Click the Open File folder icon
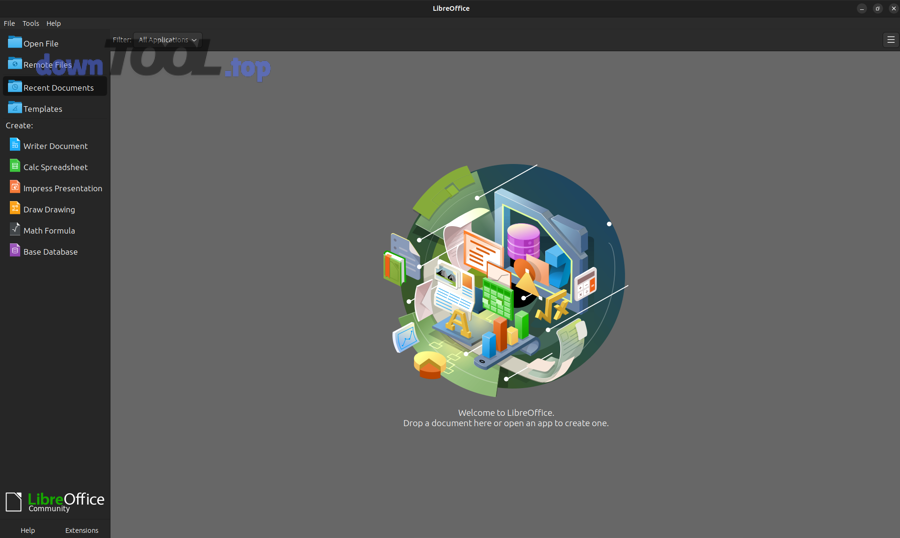The width and height of the screenshot is (900, 538). pyautogui.click(x=14, y=43)
